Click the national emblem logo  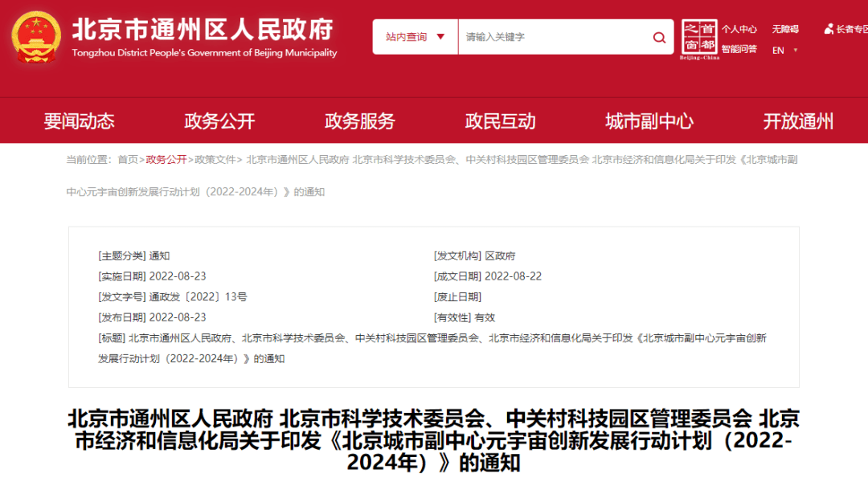tap(36, 38)
